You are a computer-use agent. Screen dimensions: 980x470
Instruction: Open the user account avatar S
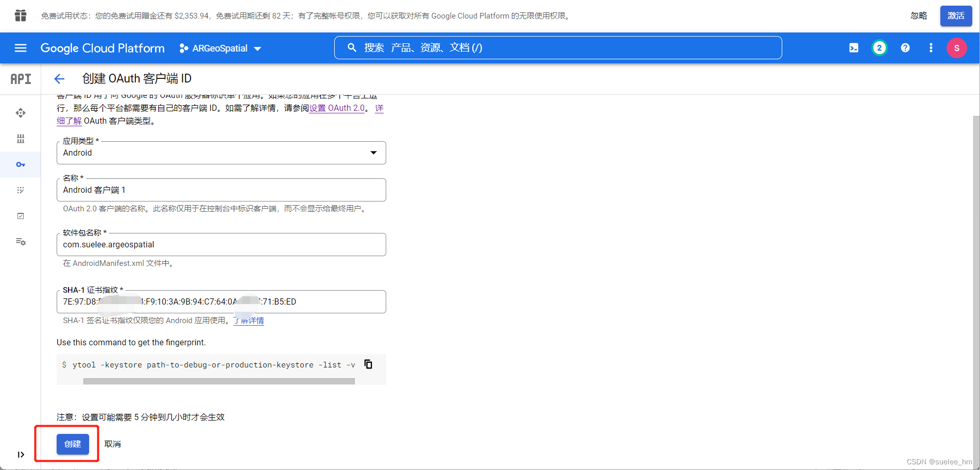click(x=956, y=48)
